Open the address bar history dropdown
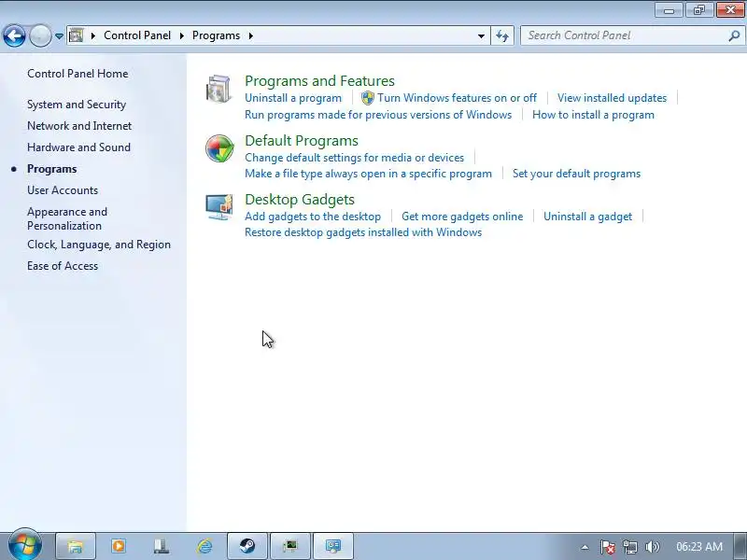Viewport: 747px width, 560px height. pyautogui.click(x=481, y=35)
